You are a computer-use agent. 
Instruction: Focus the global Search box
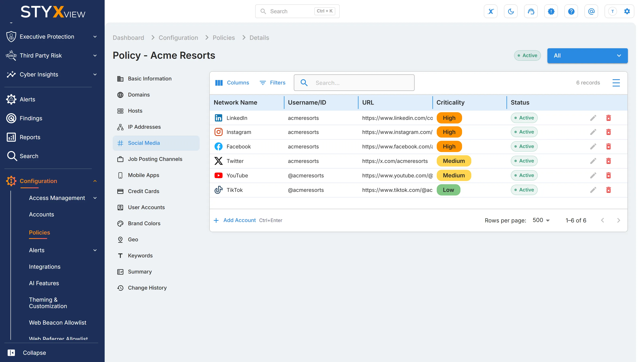(297, 11)
